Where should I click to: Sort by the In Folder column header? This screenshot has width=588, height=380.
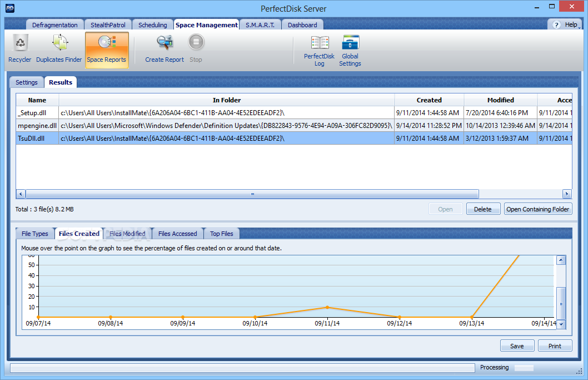pos(227,100)
